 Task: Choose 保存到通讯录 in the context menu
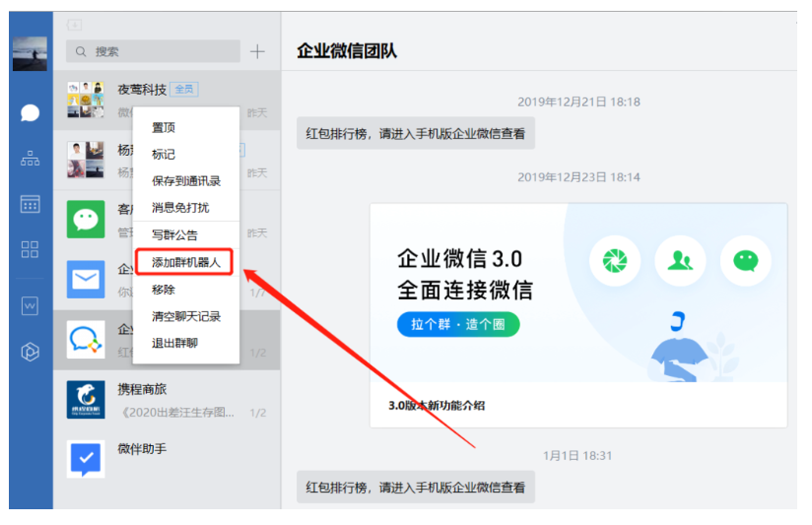186,180
